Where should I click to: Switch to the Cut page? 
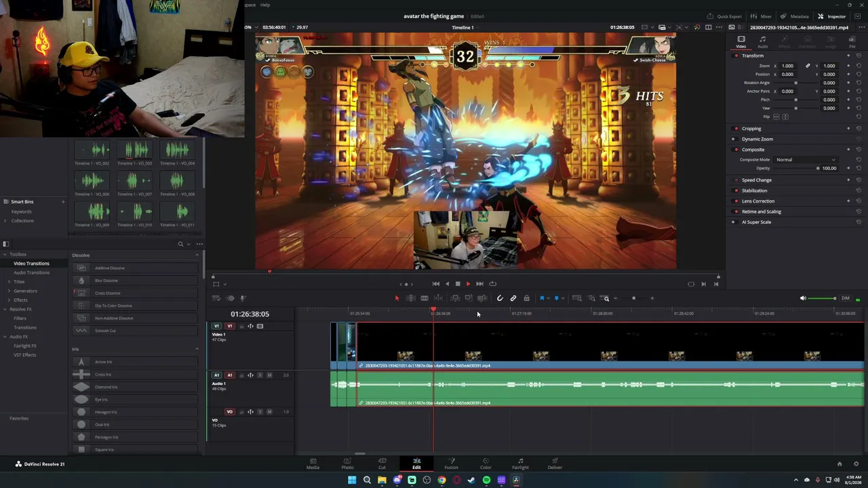[382, 464]
